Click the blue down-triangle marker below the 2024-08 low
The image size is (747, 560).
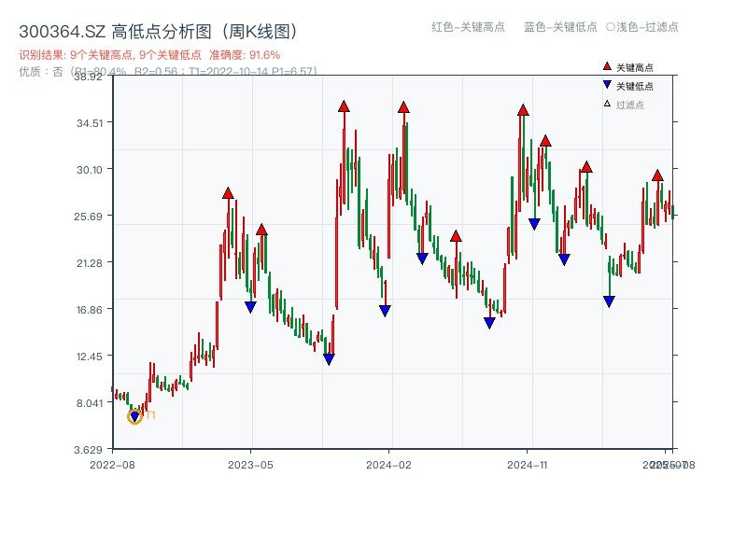pyautogui.click(x=489, y=322)
